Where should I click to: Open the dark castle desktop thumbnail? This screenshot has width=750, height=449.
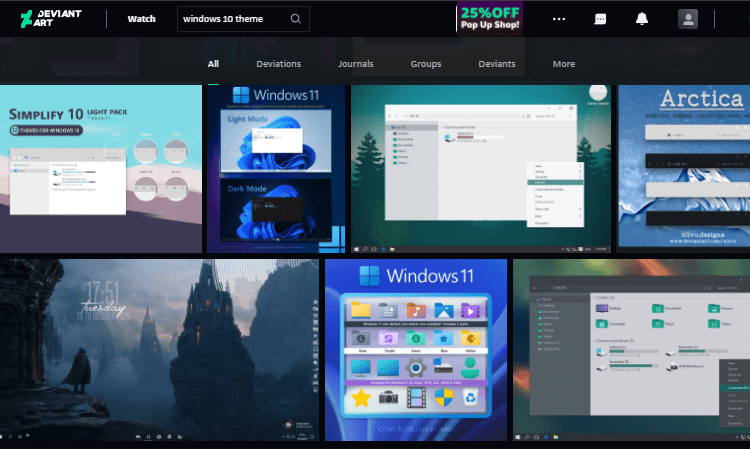[x=159, y=350]
